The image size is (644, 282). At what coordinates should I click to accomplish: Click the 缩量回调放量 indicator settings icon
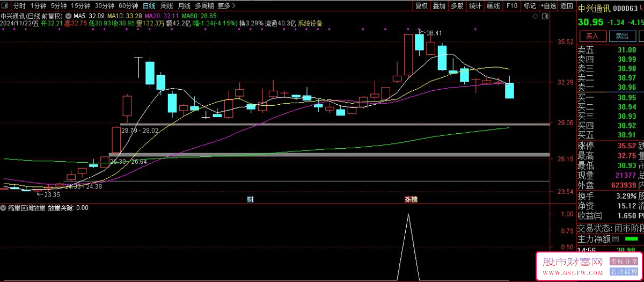[x=4, y=208]
